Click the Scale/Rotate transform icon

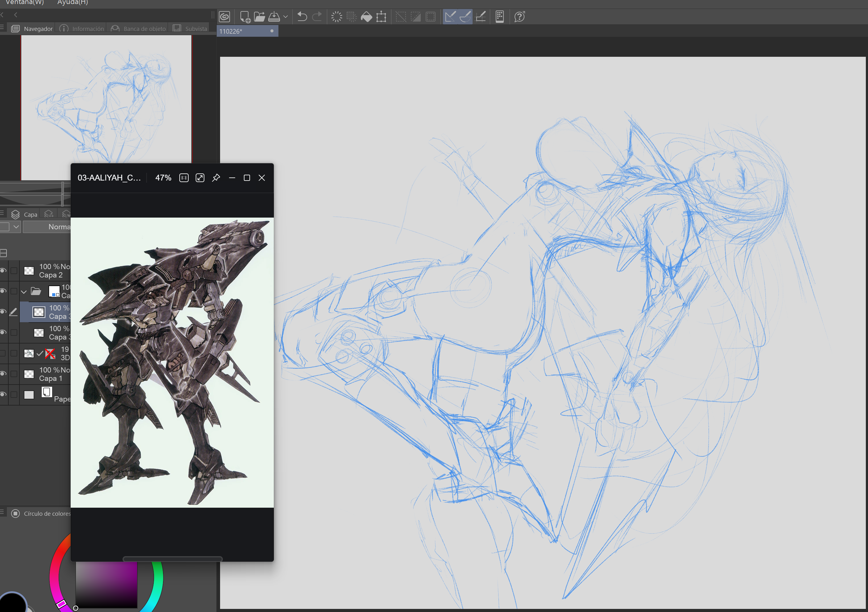point(381,17)
